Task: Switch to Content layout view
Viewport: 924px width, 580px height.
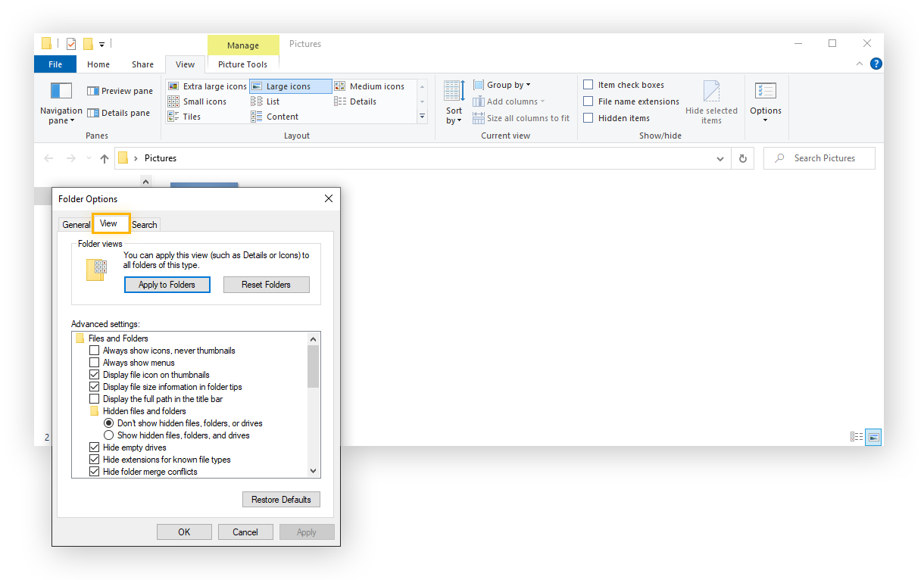Action: (x=282, y=116)
